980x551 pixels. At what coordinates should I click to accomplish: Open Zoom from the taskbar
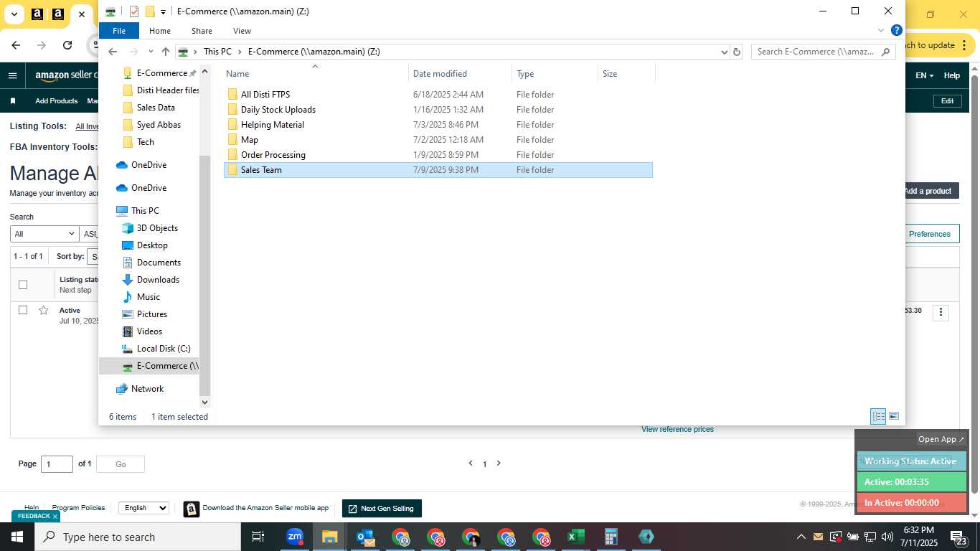click(x=294, y=537)
